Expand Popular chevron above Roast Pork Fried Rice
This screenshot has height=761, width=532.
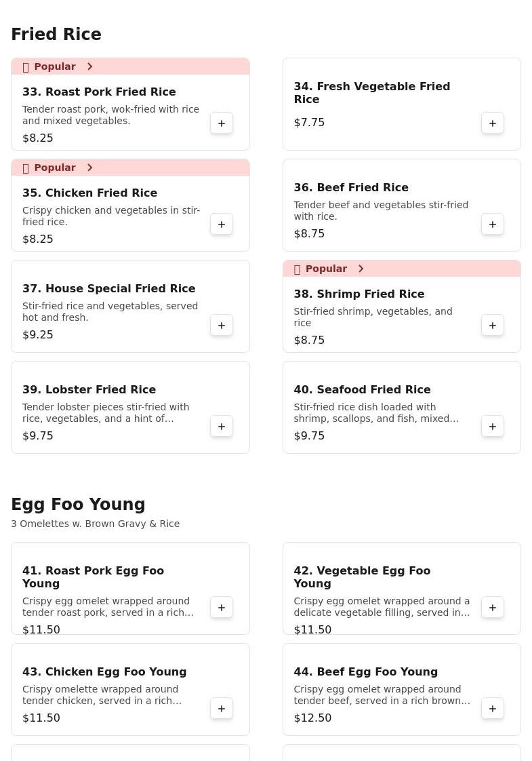point(90,66)
